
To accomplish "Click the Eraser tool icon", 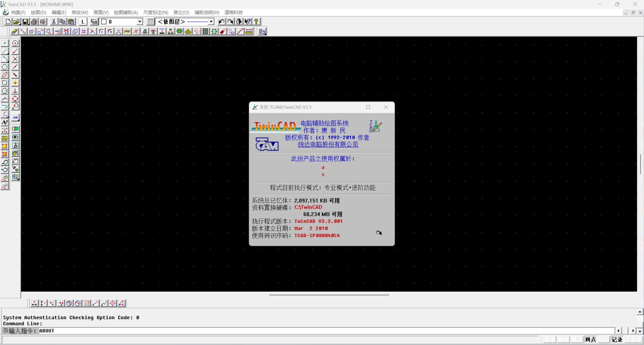I will click(x=14, y=31).
